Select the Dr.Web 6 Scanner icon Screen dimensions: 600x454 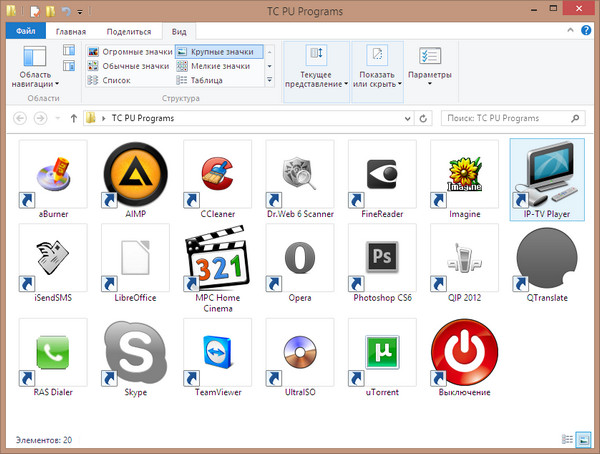click(298, 173)
